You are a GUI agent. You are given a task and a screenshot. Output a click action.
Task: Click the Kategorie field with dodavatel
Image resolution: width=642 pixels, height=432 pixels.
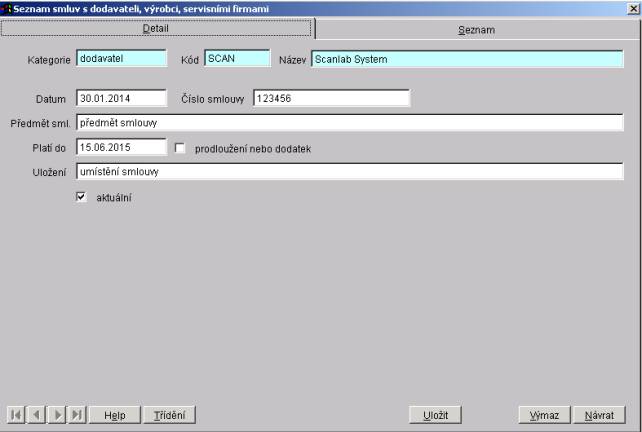pyautogui.click(x=121, y=59)
